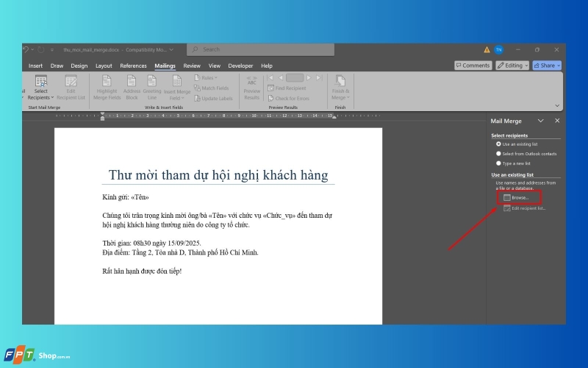Click the first line indent ruler marker
This screenshot has width=588, height=368.
click(102, 114)
